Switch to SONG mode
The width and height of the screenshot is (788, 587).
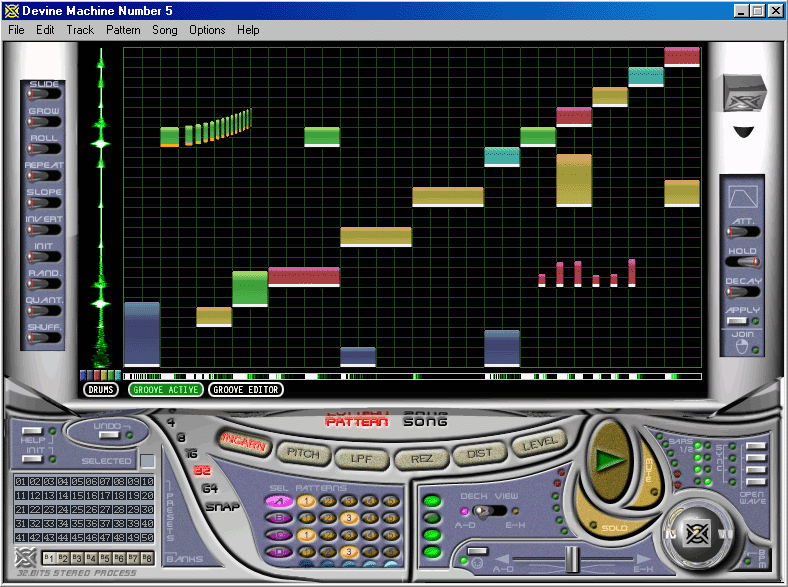[425, 422]
